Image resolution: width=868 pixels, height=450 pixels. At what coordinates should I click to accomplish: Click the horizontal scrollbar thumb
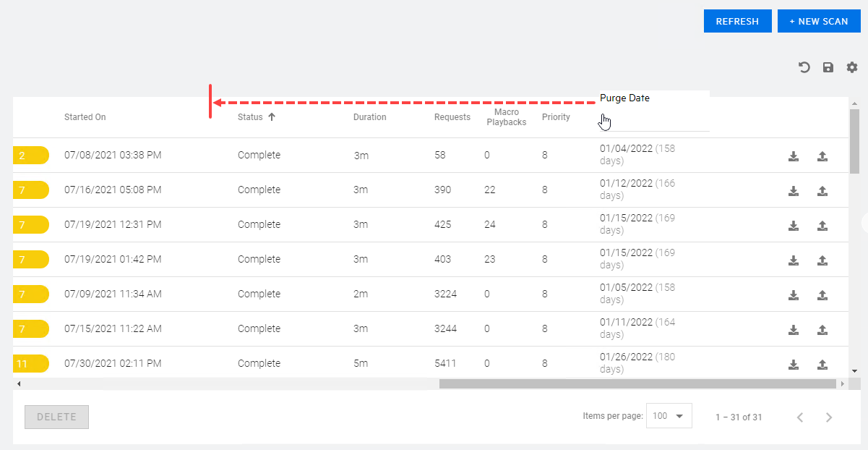(636, 383)
